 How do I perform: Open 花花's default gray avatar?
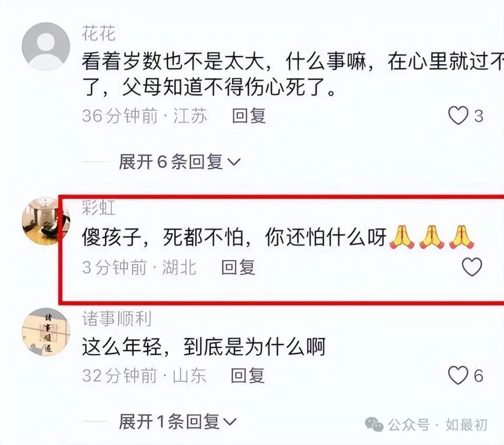tap(46, 46)
